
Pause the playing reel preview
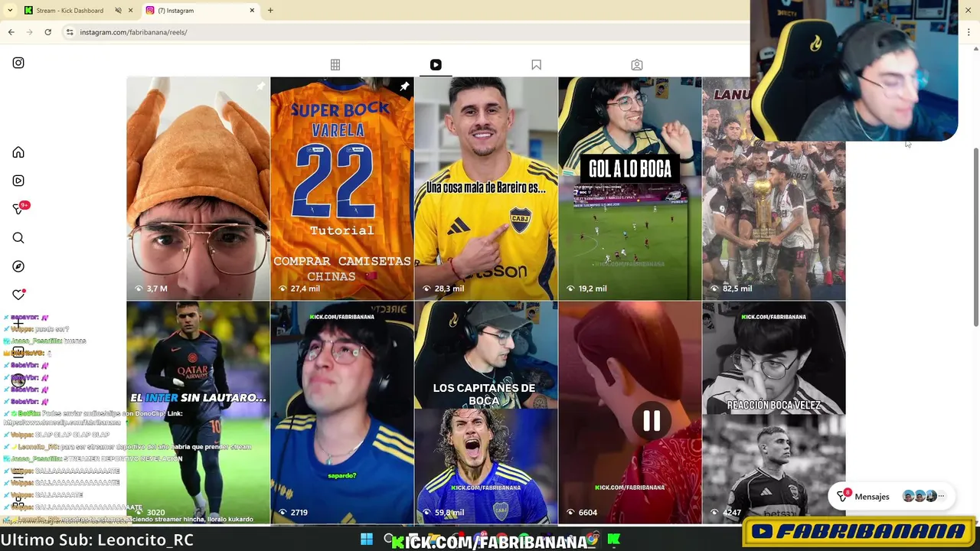coord(652,421)
